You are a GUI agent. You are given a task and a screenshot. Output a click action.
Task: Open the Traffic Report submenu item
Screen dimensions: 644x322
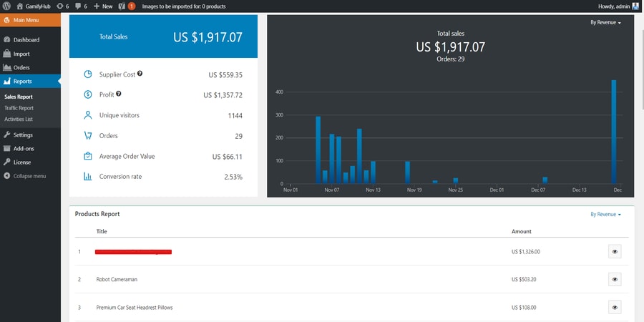pyautogui.click(x=19, y=108)
